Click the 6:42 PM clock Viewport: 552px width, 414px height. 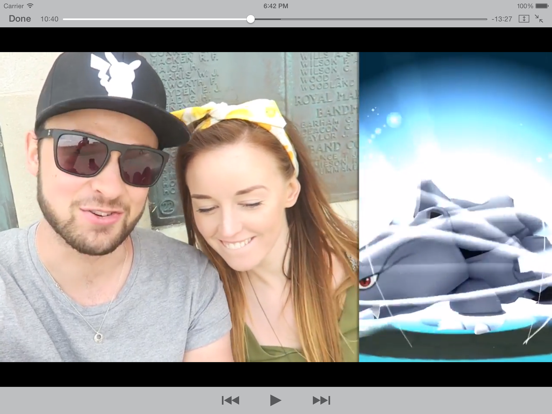tap(276, 6)
